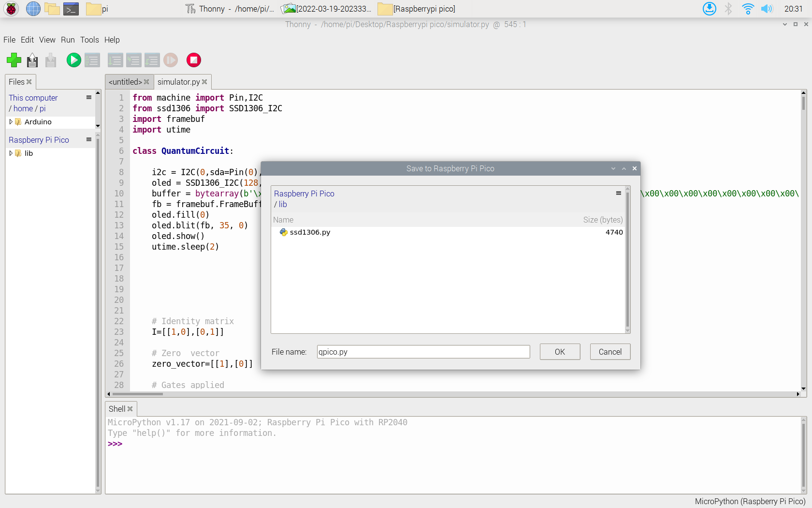Click the pi path link in Files panel
Viewport: 812px width, 508px height.
43,108
